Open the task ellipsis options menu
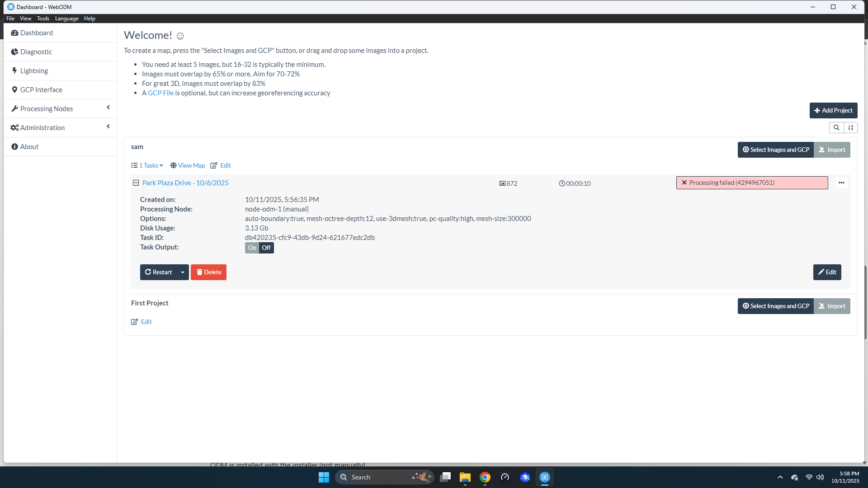 tap(841, 183)
